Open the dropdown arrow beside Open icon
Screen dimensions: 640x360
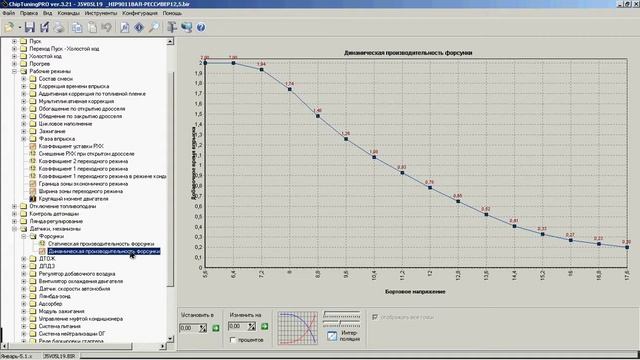(x=19, y=27)
